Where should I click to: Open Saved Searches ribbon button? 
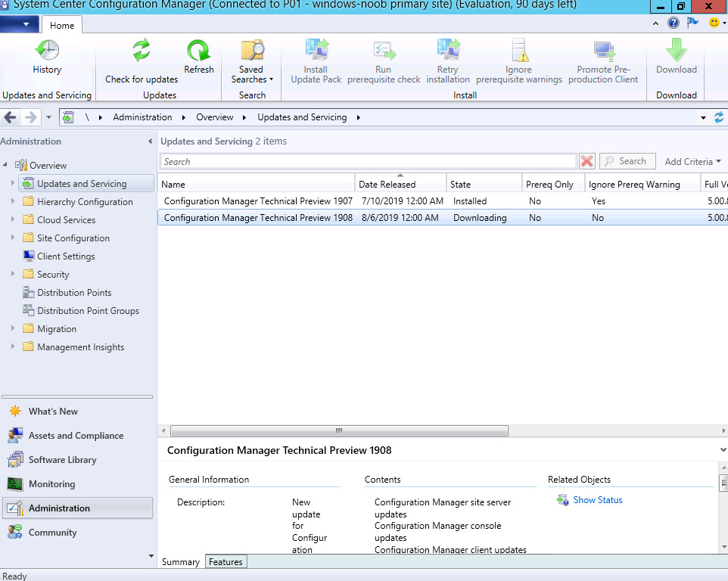tap(252, 61)
